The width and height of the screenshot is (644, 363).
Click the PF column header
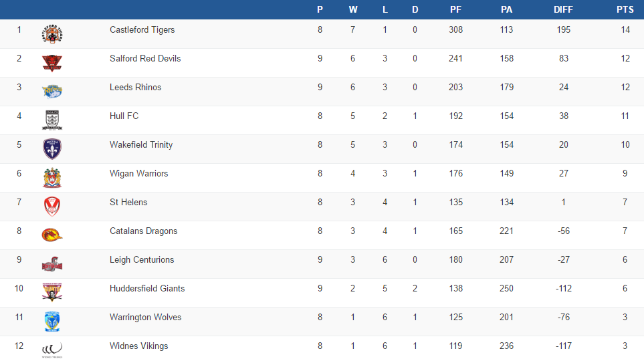click(x=455, y=10)
